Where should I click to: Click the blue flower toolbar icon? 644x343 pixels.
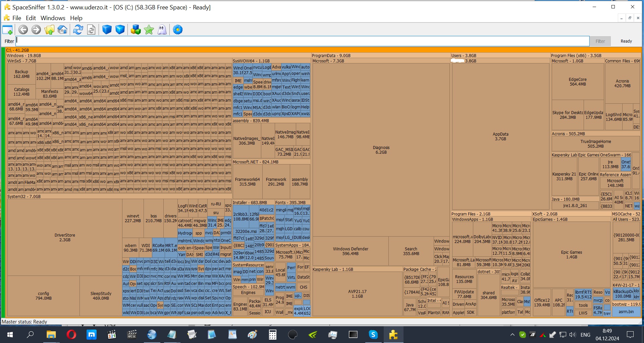178,30
